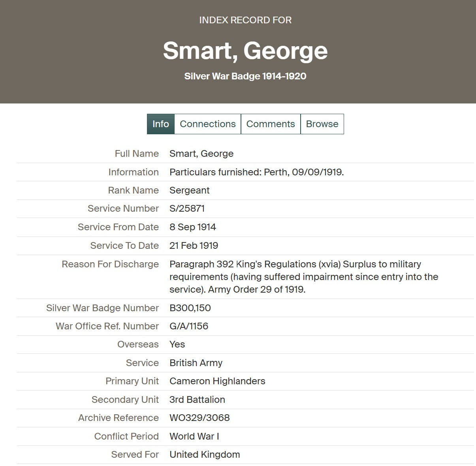
Task: Switch to the Comments tab
Action: [x=271, y=124]
